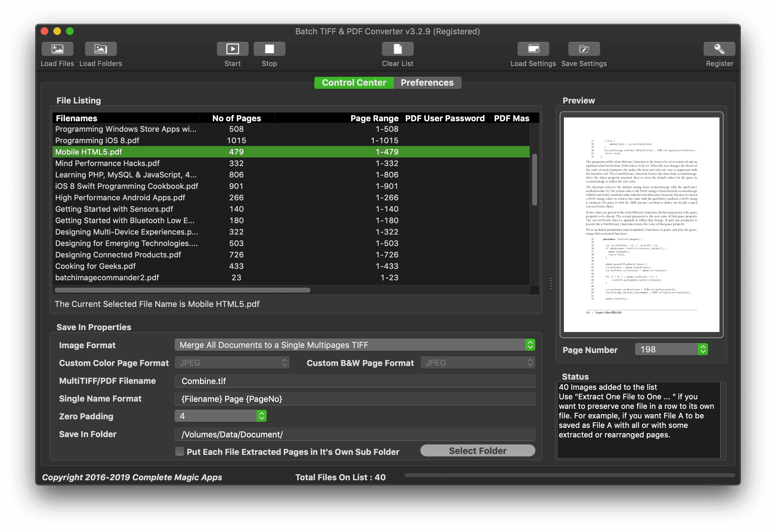Click the No of Pages column header
This screenshot has width=776, height=532.
[237, 118]
